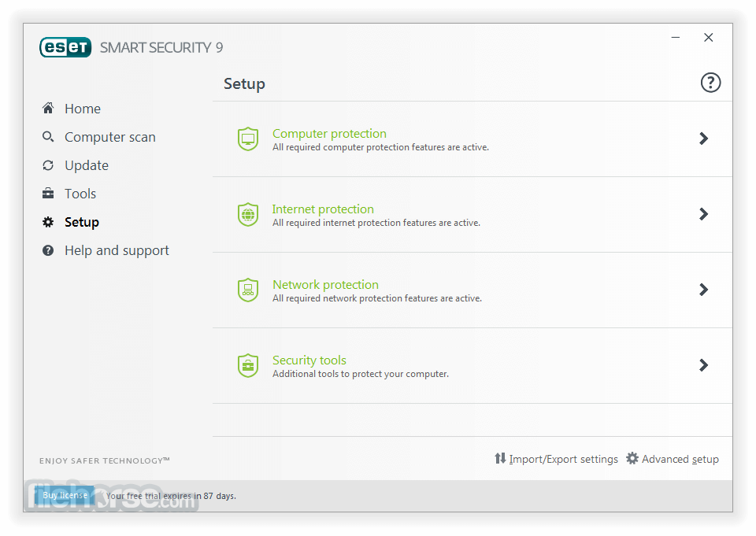Click the Computer scan magnifier icon
756x536 pixels.
pos(48,137)
